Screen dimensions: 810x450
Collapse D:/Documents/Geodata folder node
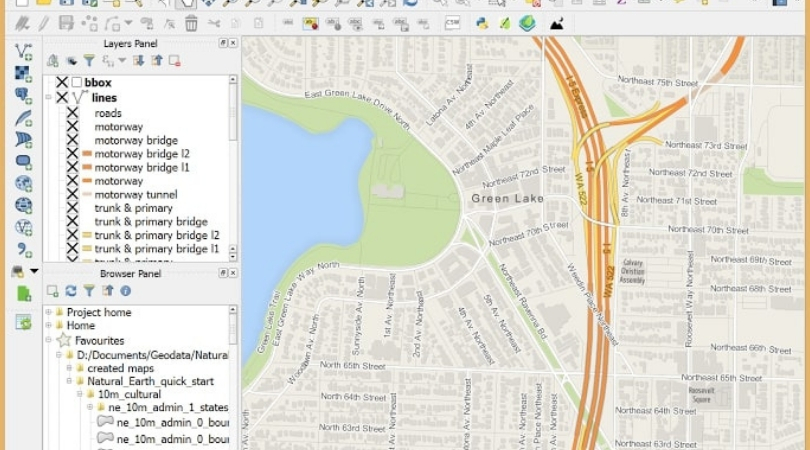click(x=59, y=355)
